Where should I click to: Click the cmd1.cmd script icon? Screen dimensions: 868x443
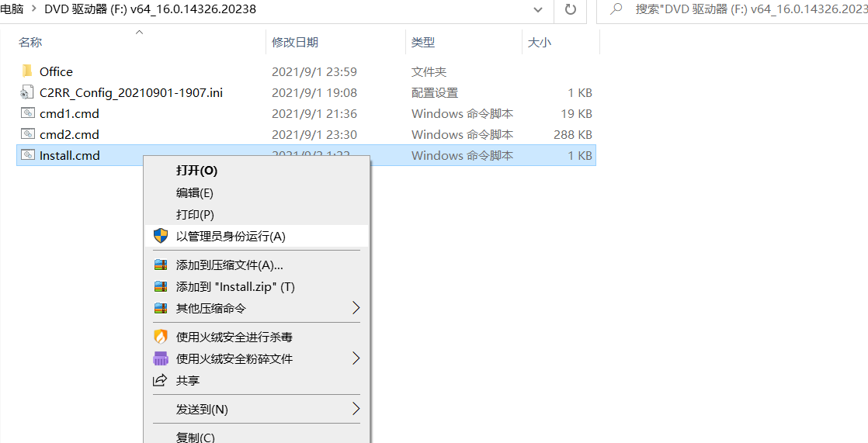click(x=28, y=113)
